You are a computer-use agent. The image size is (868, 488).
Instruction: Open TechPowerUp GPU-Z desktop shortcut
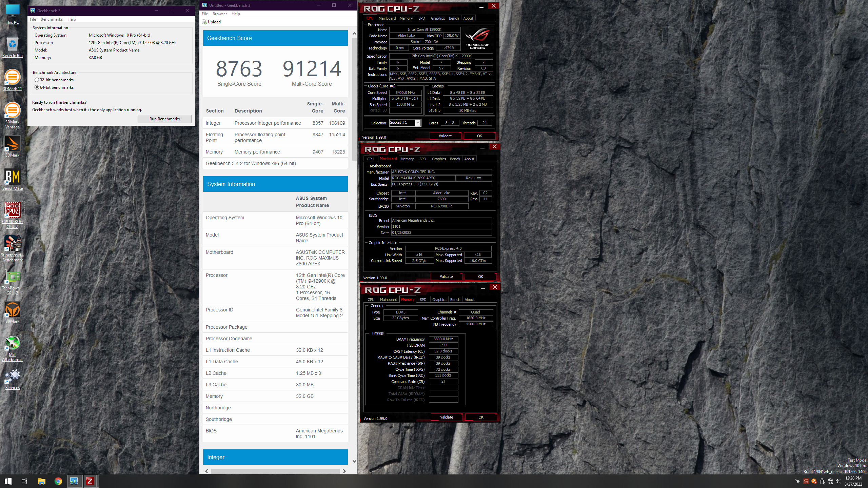tap(12, 282)
